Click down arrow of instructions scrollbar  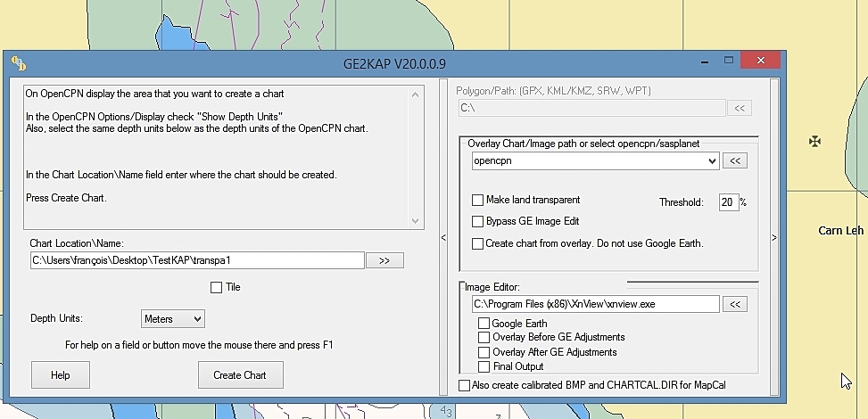coord(416,221)
